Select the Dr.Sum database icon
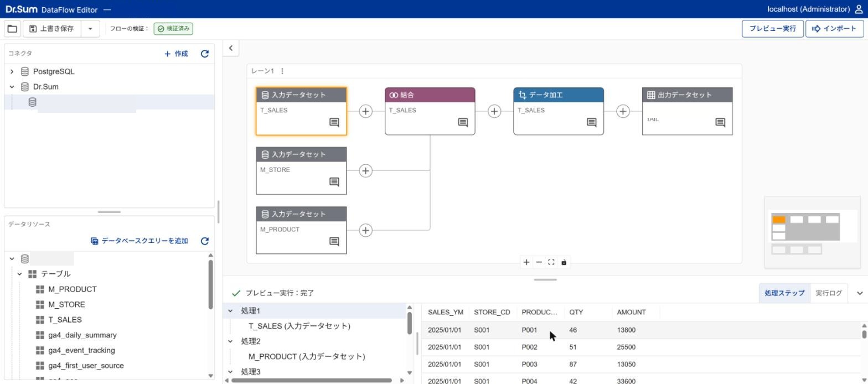The image size is (868, 384). click(x=25, y=87)
